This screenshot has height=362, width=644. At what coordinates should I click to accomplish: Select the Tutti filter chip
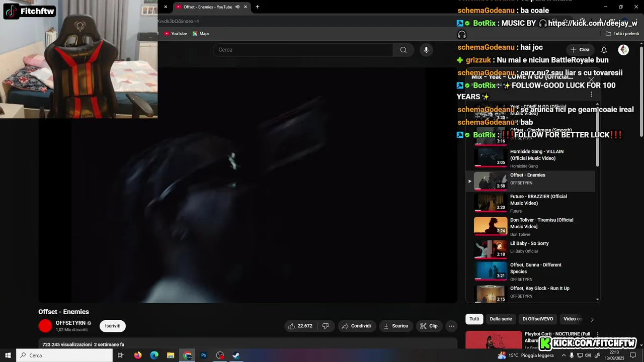[474, 319]
